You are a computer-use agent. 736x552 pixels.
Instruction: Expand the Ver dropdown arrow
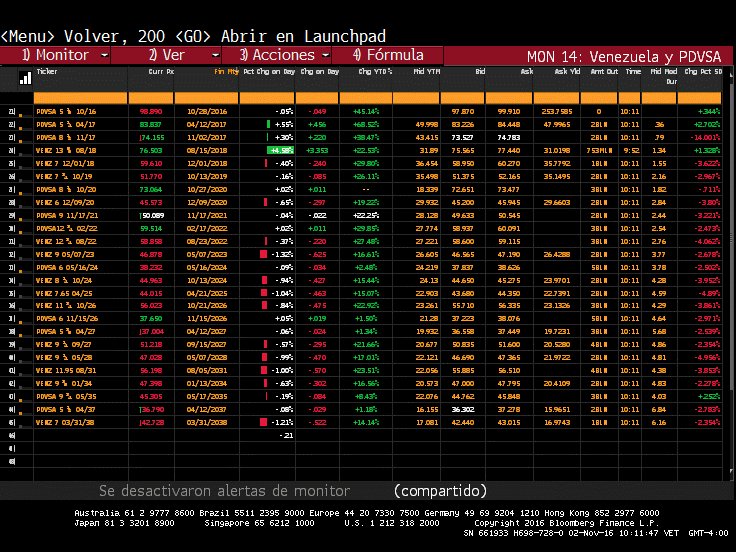coord(215,55)
